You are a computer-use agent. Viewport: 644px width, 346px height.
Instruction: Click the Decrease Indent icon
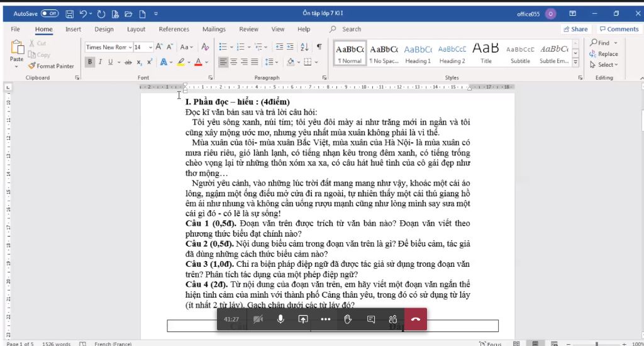[279, 47]
